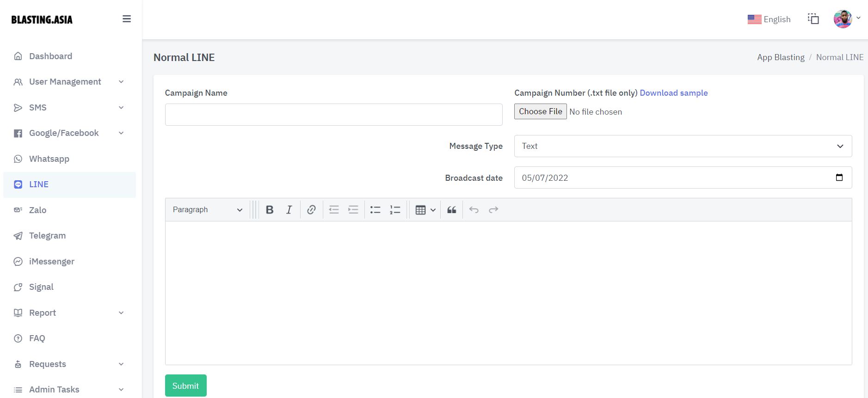
Task: Expand the Report submenu
Action: [121, 313]
